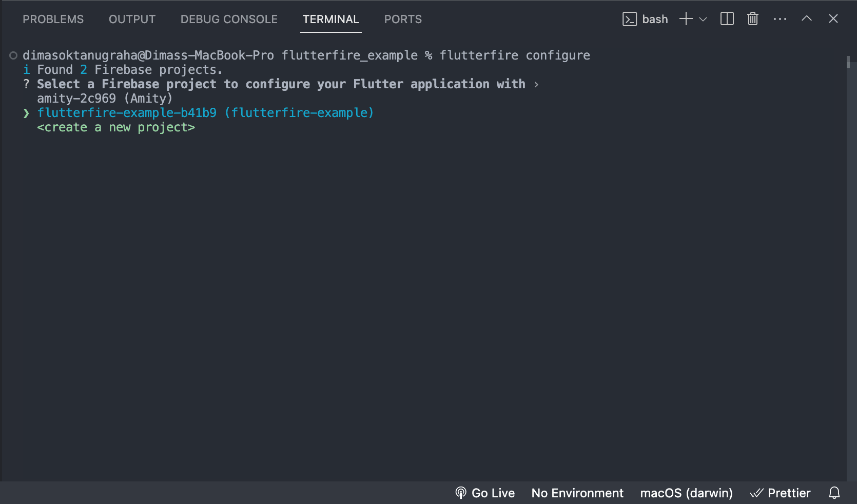Start server with Go Live button
Viewport: 857px width, 504px height.
pyautogui.click(x=485, y=493)
